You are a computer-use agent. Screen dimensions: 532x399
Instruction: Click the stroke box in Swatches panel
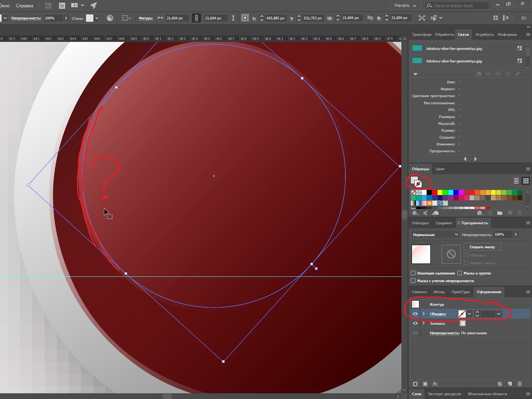418,184
